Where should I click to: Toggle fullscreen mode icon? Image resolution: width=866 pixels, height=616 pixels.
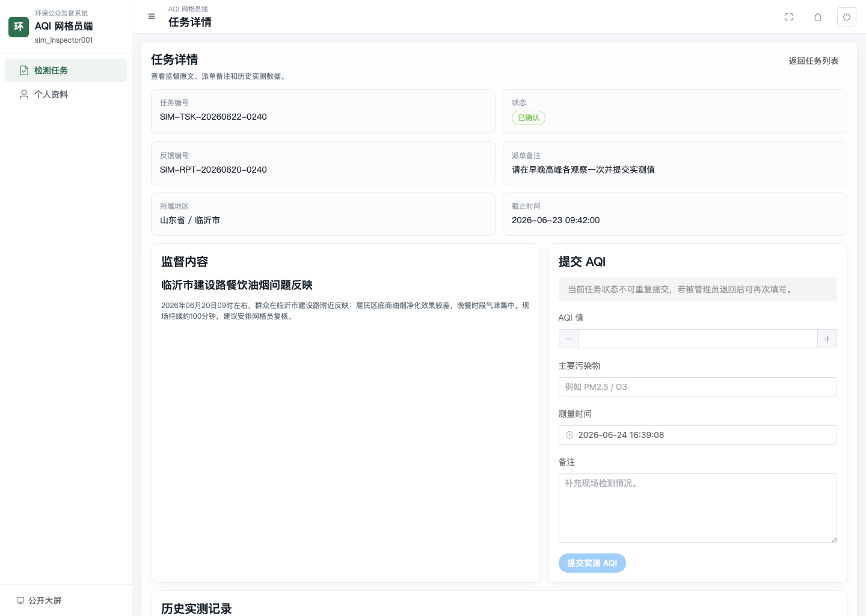click(789, 17)
